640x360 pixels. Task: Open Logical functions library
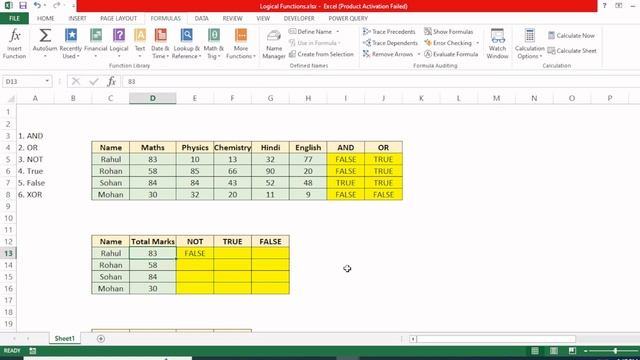(x=119, y=44)
